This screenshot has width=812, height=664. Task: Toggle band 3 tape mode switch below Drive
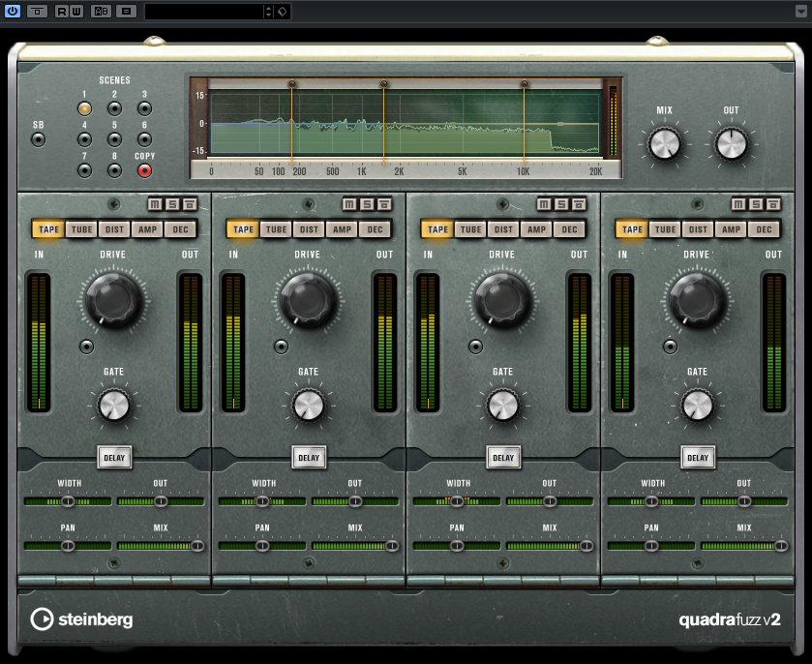click(475, 347)
